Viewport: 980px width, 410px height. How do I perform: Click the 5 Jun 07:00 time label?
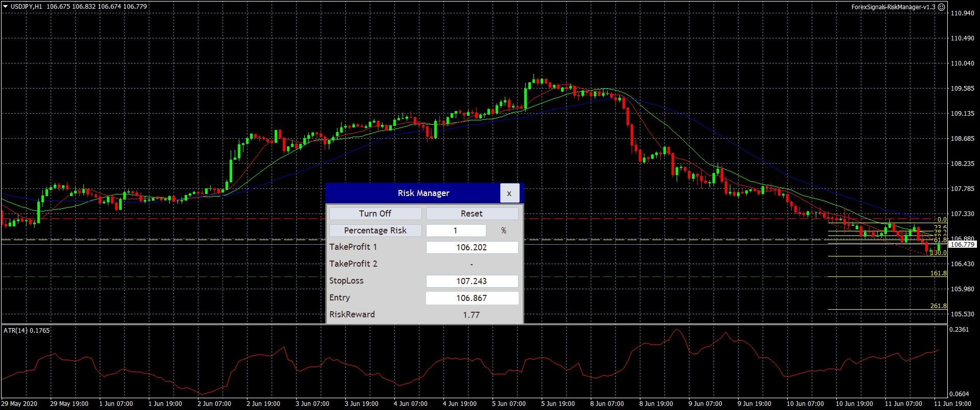[x=509, y=404]
